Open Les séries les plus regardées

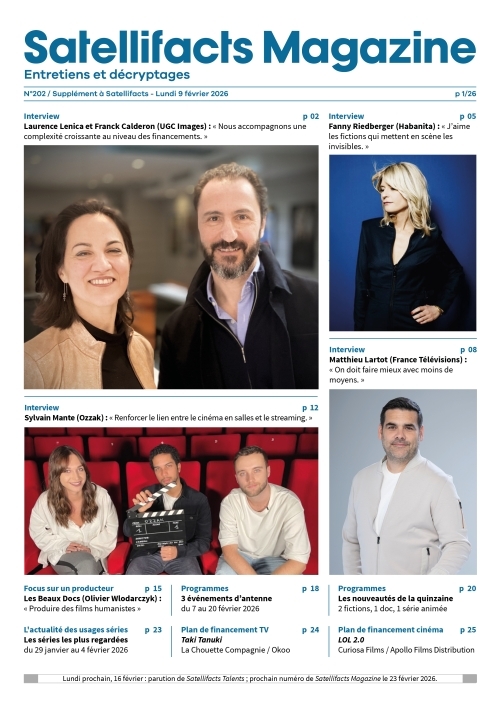coord(76,640)
